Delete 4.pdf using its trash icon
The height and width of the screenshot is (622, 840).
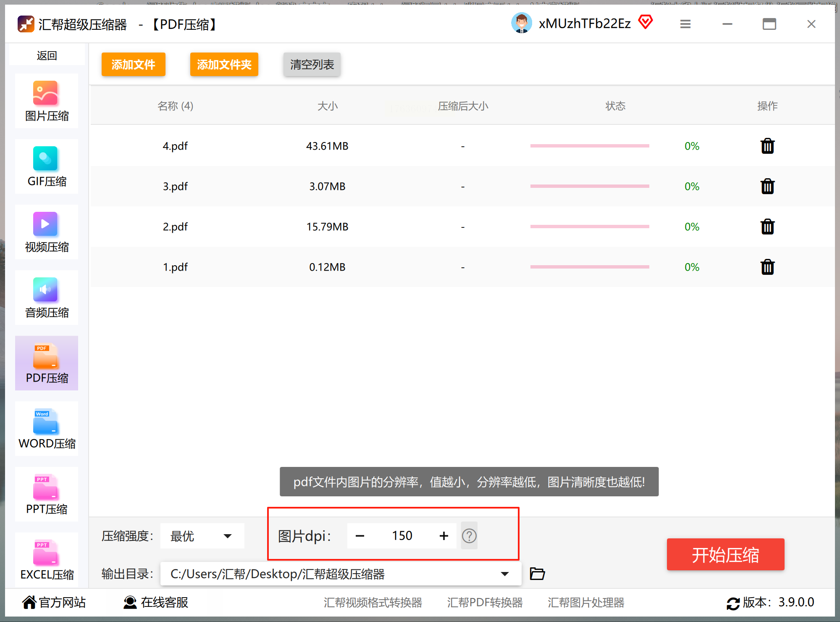pyautogui.click(x=767, y=146)
